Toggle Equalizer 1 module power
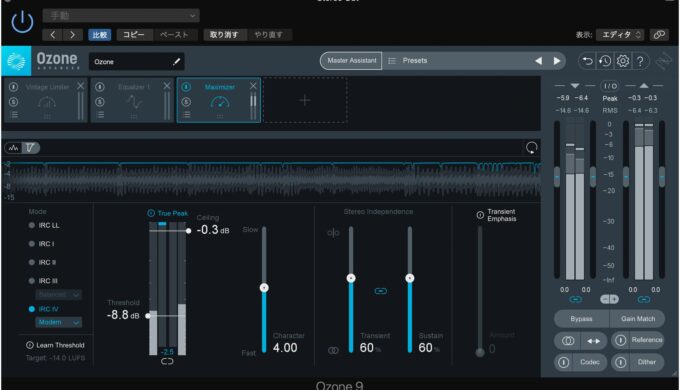The width and height of the screenshot is (680, 390). click(100, 87)
